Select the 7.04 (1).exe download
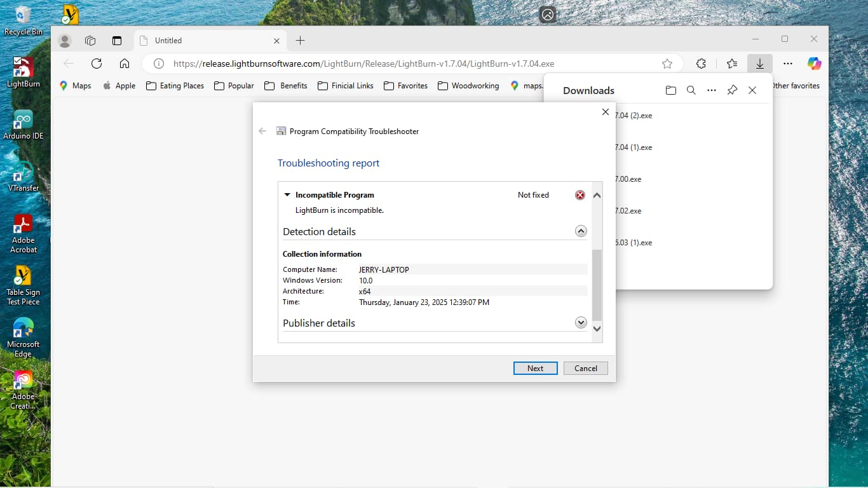 click(634, 147)
